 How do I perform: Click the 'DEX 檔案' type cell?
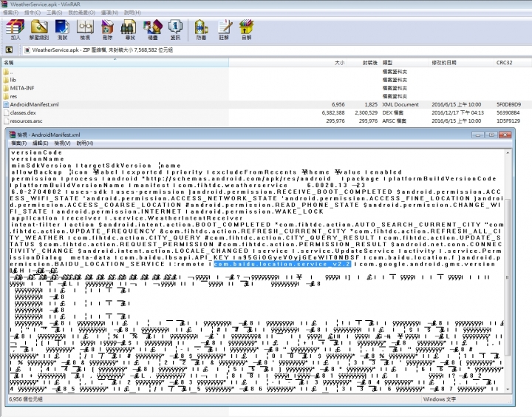[393, 112]
